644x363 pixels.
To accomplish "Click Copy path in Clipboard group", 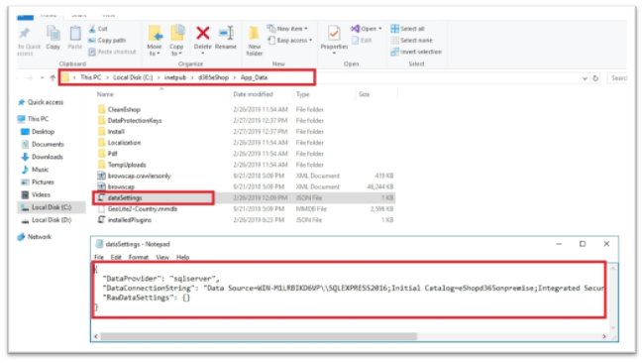I will point(107,41).
